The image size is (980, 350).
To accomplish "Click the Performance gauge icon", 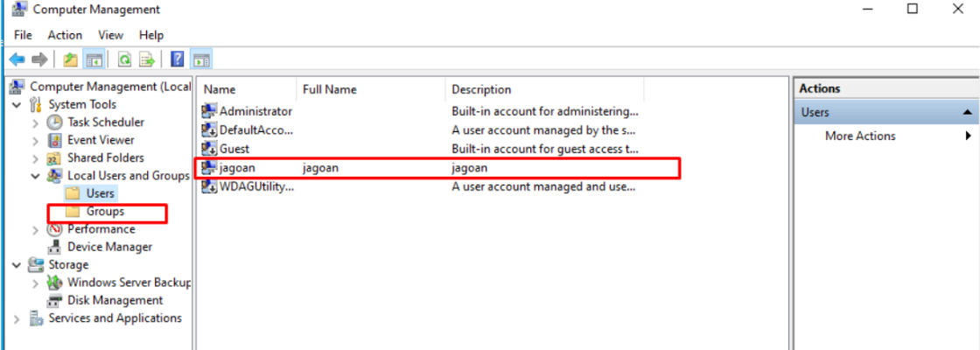I will point(55,229).
